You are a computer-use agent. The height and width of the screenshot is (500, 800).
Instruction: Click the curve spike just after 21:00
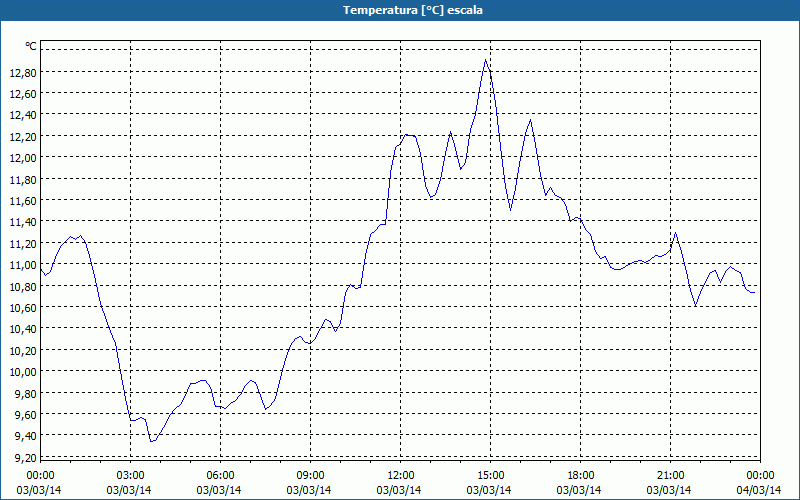[x=676, y=233]
